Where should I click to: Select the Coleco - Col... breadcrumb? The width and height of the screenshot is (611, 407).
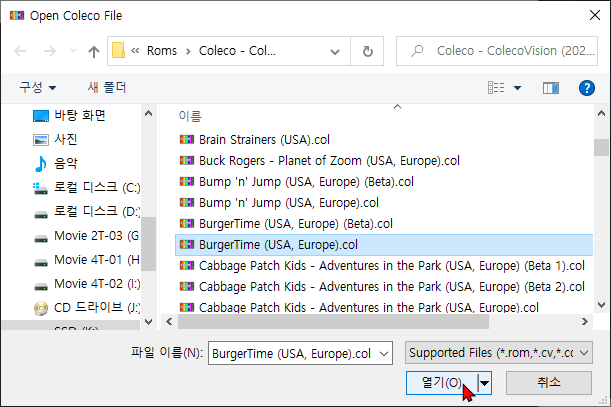[237, 51]
